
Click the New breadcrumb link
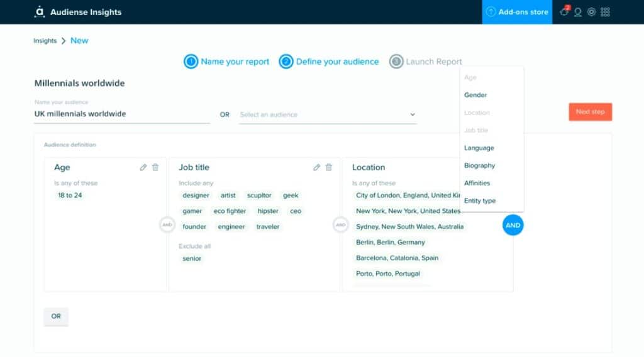[79, 41]
